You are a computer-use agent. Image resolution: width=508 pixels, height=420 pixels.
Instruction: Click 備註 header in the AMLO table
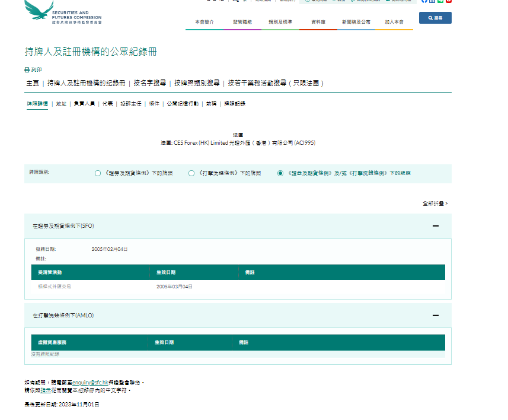tap(244, 342)
